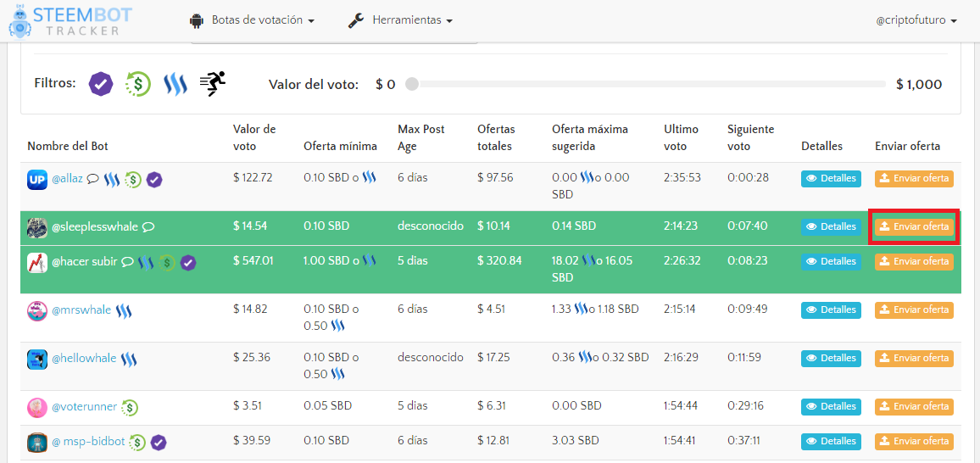Click the UP avatar icon of @allaz

tap(36, 179)
